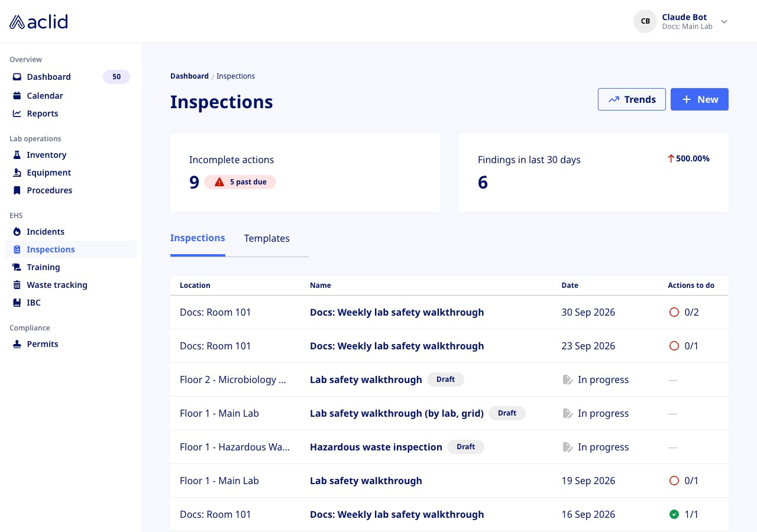This screenshot has width=757, height=532.
Task: Click the Aclid logo
Action: tap(38, 22)
